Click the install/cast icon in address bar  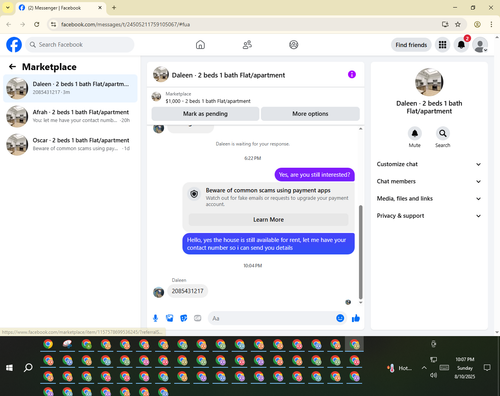click(445, 24)
